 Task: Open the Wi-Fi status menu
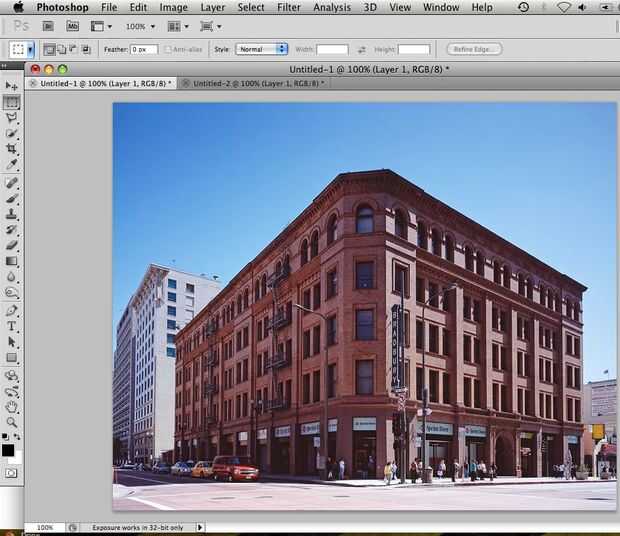point(563,7)
